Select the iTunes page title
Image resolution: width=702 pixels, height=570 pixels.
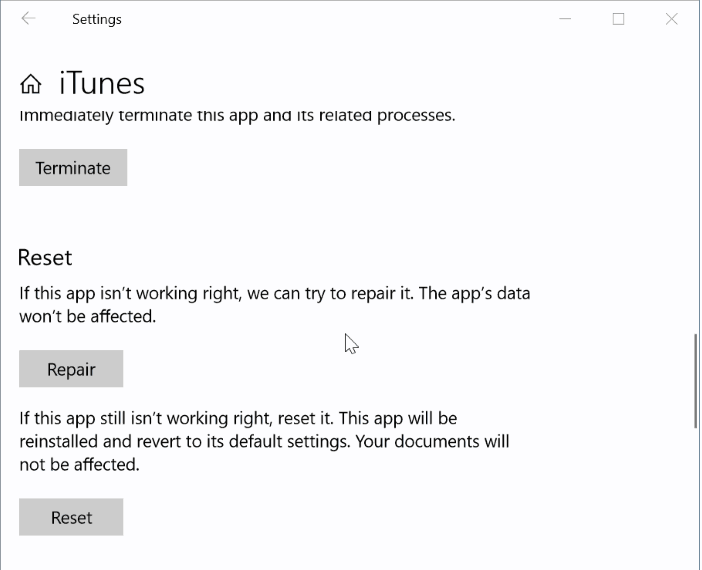pyautogui.click(x=102, y=84)
